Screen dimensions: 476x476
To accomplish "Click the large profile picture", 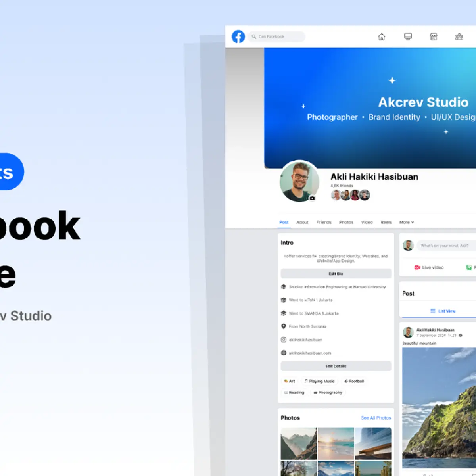I will point(299,181).
